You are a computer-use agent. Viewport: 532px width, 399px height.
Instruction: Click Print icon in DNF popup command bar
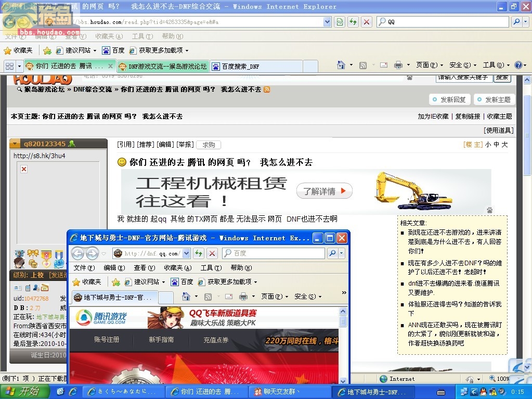243,297
